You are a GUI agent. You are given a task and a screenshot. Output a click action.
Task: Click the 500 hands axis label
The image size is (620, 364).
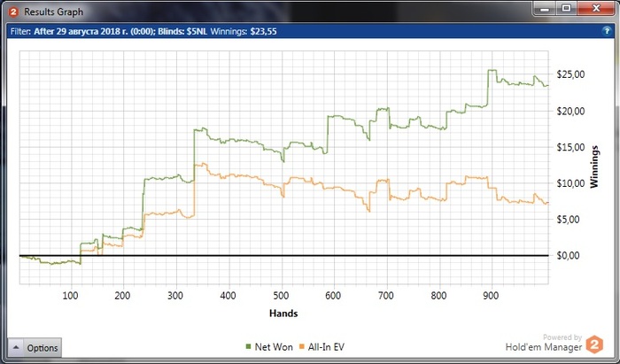[x=281, y=296]
